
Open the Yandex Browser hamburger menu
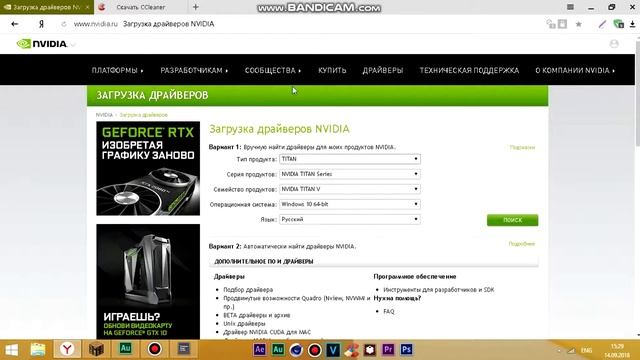coord(570,7)
